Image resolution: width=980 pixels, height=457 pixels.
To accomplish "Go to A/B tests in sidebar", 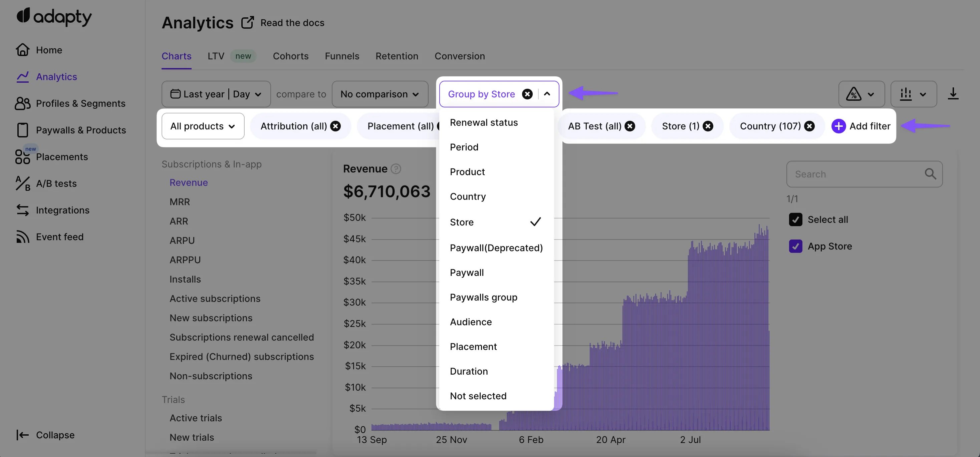I will pos(56,184).
